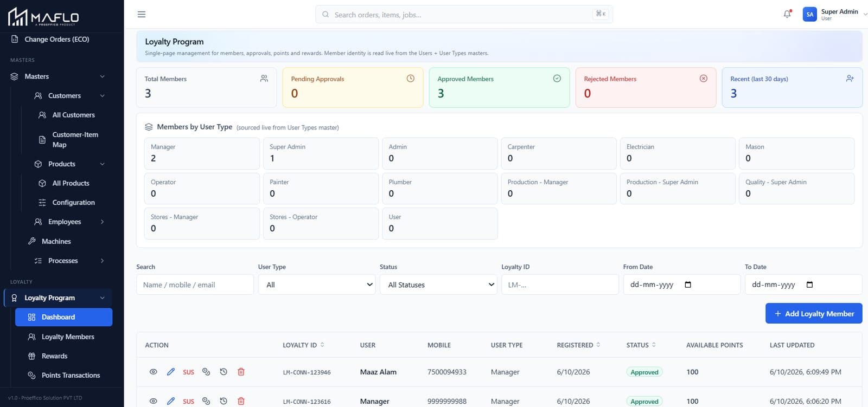Viewport: 868px width, 407px height.
Task: Click eye icon in second Manager row
Action: coord(154,401)
